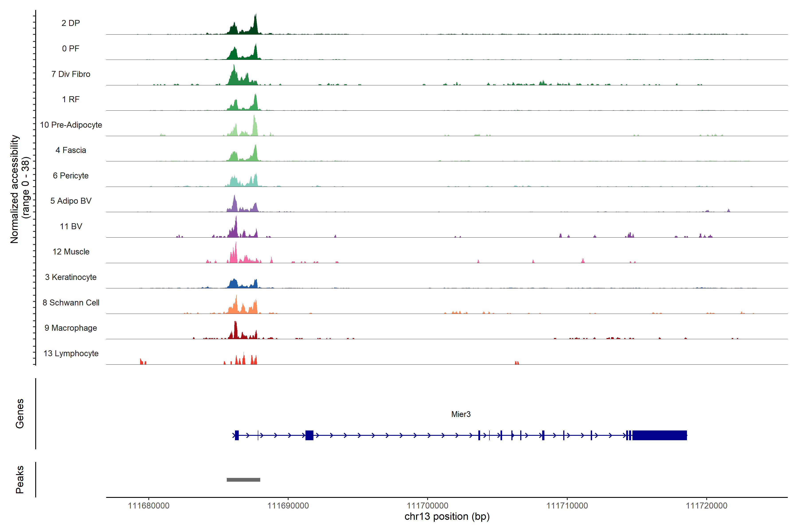Click the 13 Lymphocyte track label
Viewport: 798px width, 532px height.
tap(70, 353)
